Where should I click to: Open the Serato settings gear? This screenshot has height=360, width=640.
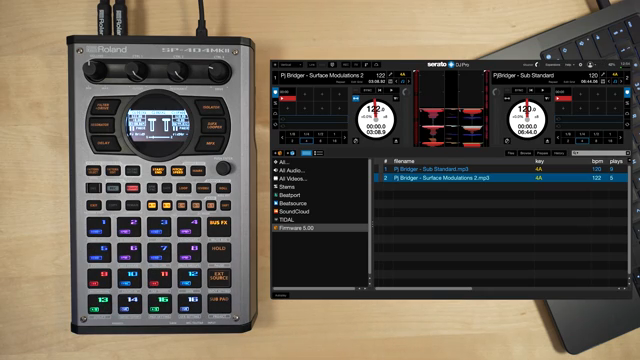click(580, 64)
